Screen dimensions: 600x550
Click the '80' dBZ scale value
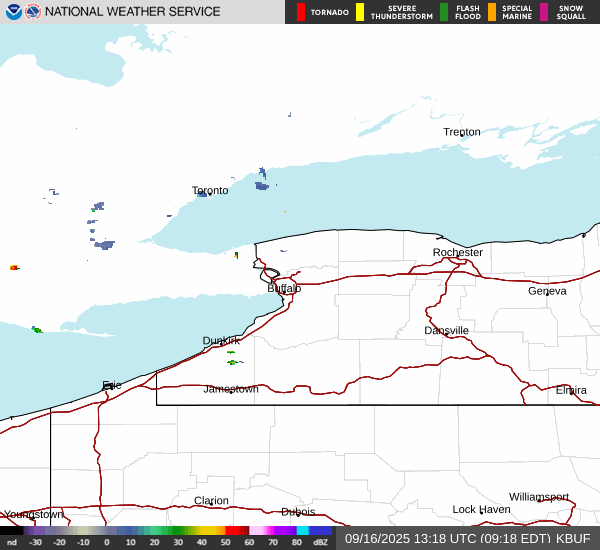pos(297,542)
